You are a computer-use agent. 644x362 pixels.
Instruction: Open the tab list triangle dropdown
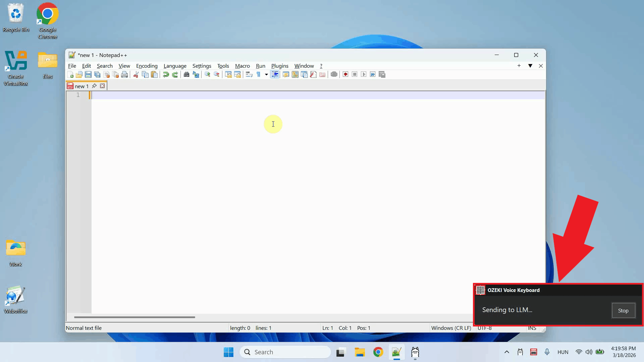point(530,66)
